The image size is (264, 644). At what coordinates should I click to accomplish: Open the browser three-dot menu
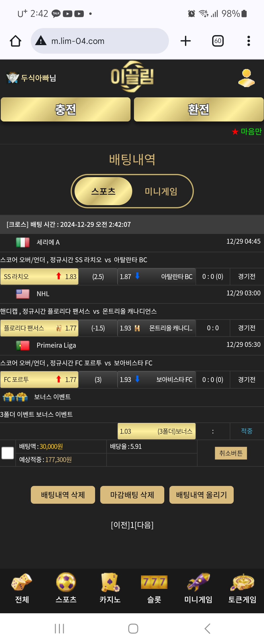coord(248,41)
